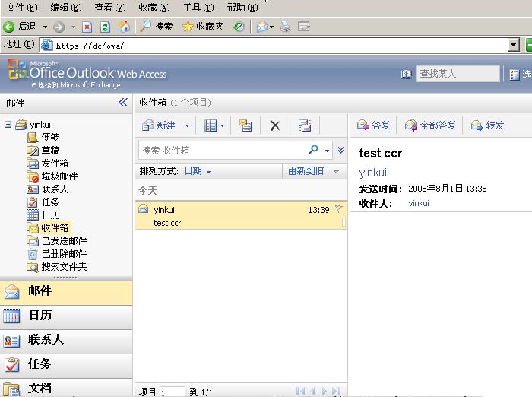Switch to the 联系人 navigation section

click(66, 341)
